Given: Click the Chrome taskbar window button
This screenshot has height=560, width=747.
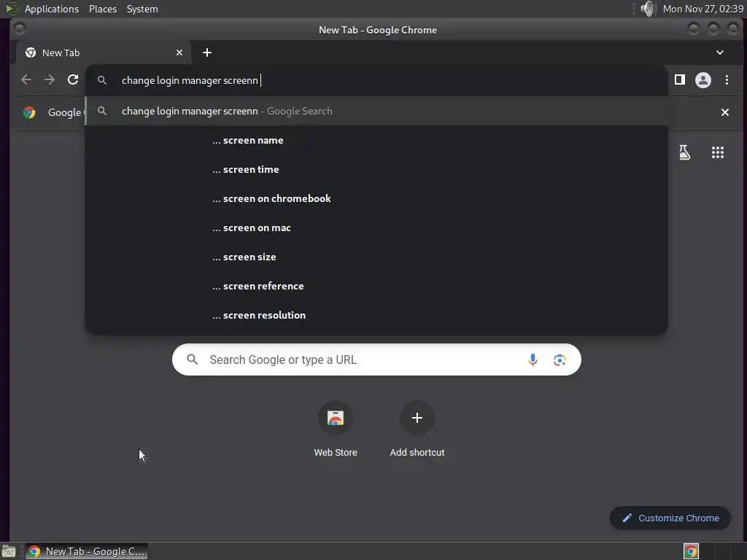Looking at the screenshot, I should point(86,551).
